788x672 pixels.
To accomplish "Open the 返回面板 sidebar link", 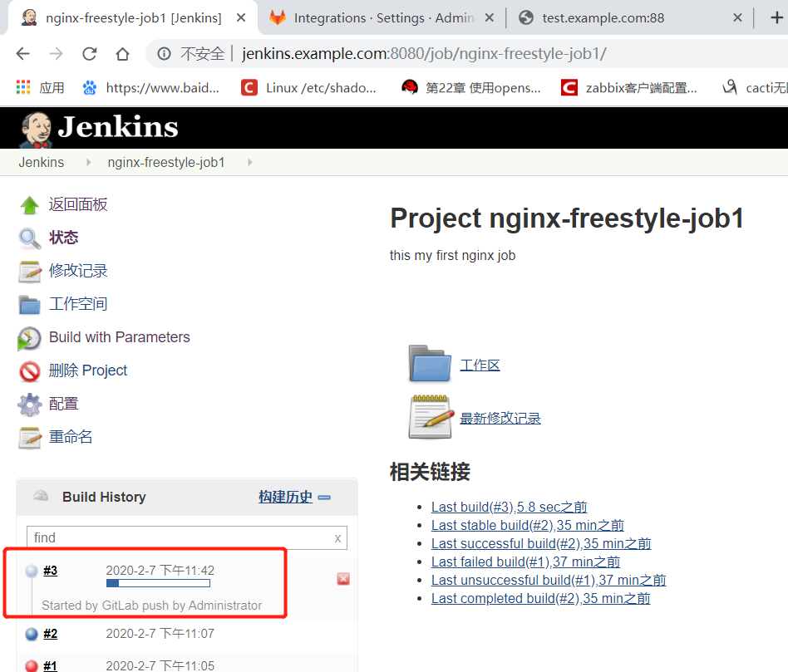I will [78, 204].
